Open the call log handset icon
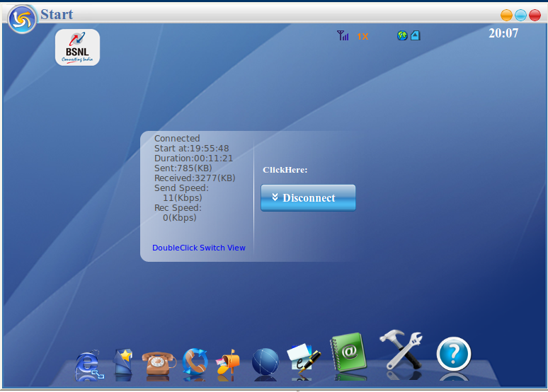Viewport: 548px width, 392px height. (x=195, y=362)
